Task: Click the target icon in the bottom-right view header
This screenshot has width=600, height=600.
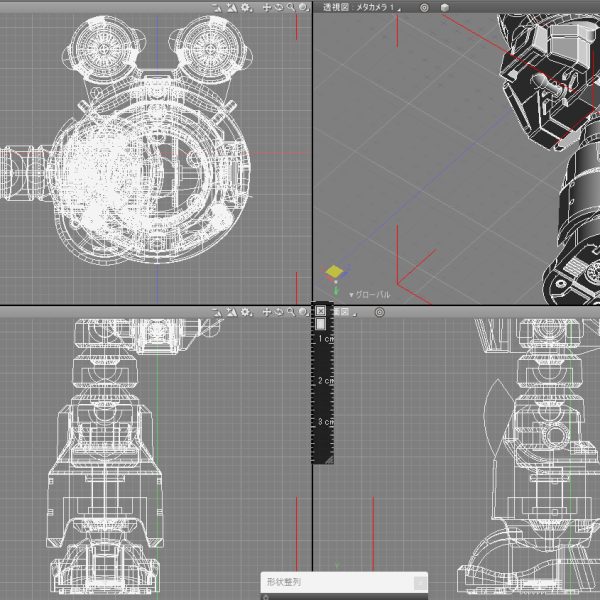Action: click(x=379, y=313)
